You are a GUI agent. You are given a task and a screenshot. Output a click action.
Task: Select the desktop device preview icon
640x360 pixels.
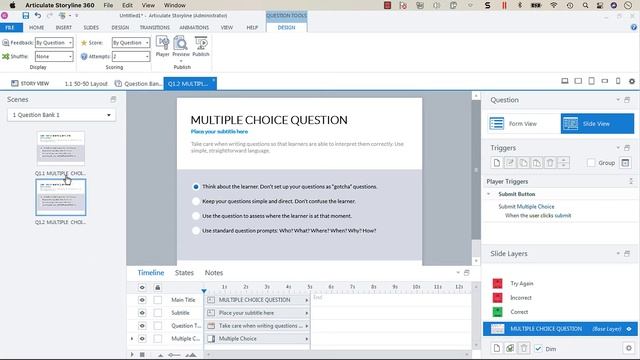point(565,81)
